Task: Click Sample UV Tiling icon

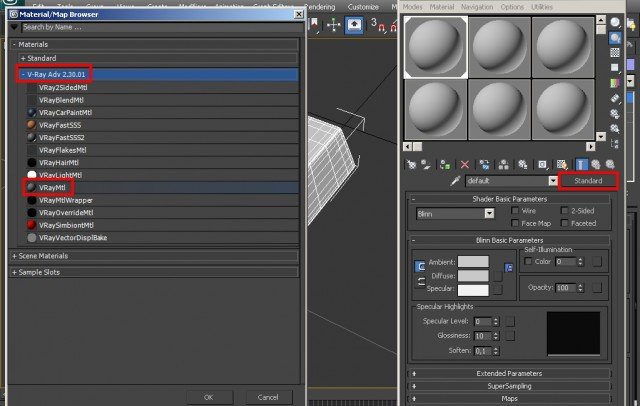Action: point(615,67)
